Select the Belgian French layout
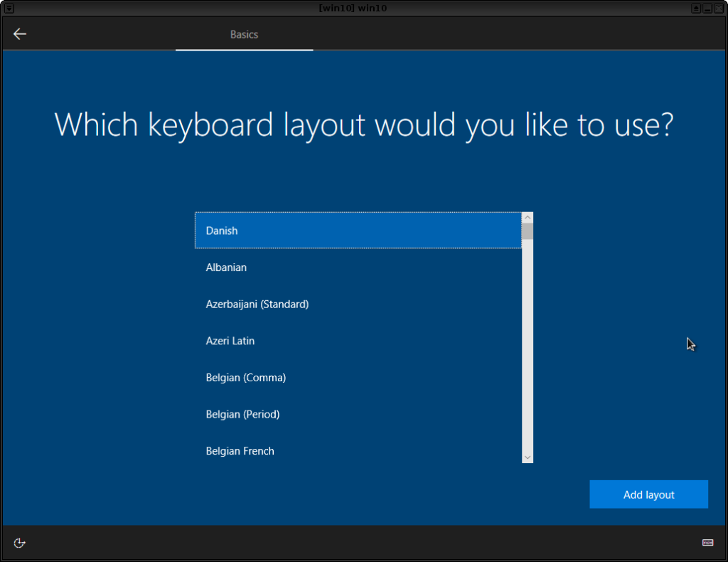 coord(358,450)
